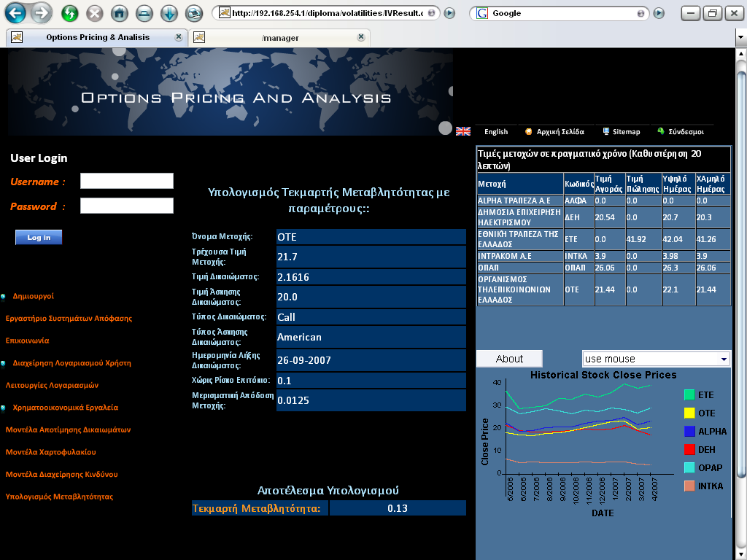The height and width of the screenshot is (560, 747).
Task: Open Μοντέλα Αποτίμησης Δικαιωμάτων link
Action: (68, 429)
